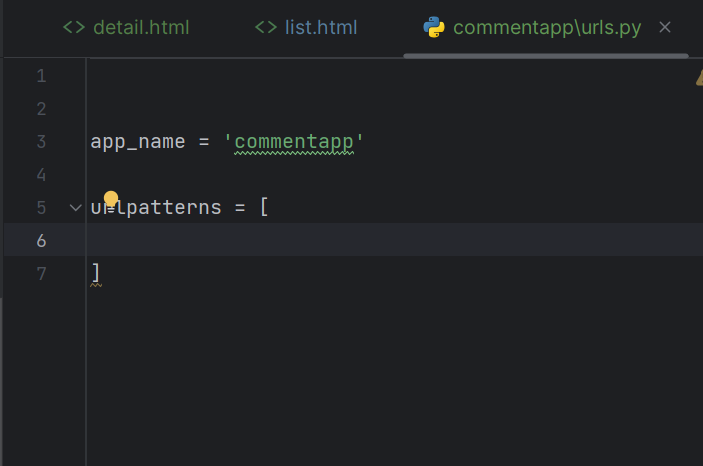Click the yellow intention lightbulb icon
703x466 pixels.
coord(111,199)
